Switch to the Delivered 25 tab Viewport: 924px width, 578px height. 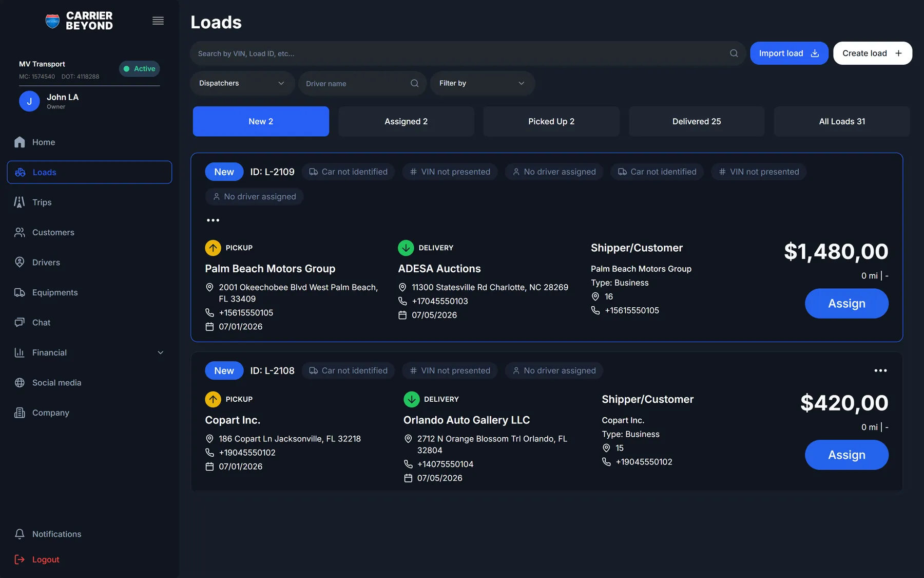click(697, 121)
